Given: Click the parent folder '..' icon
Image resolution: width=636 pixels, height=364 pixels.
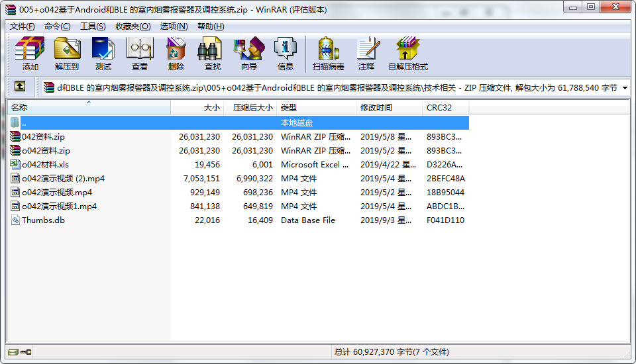Looking at the screenshot, I should 15,122.
